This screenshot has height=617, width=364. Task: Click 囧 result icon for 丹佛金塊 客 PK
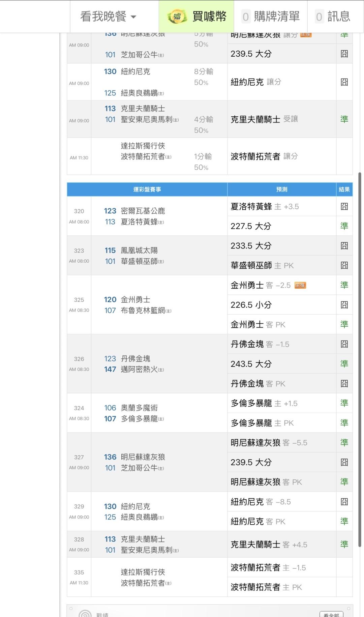344,384
